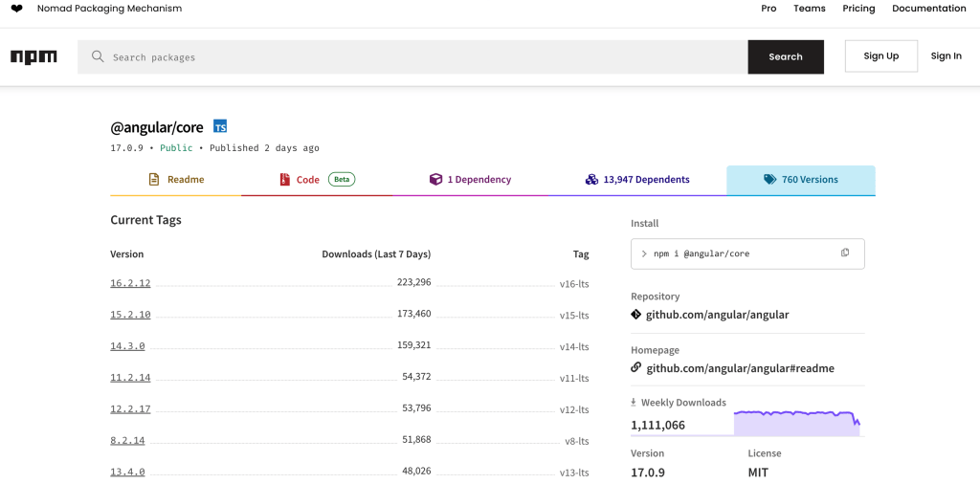Click the v16-lts tag label

[574, 284]
